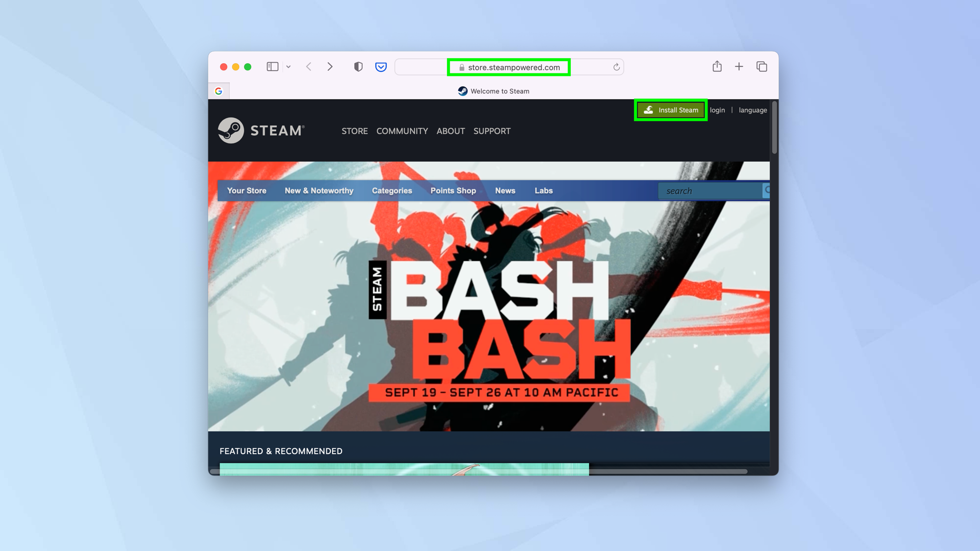980x551 pixels.
Task: Open the Your Store tab
Action: point(246,191)
